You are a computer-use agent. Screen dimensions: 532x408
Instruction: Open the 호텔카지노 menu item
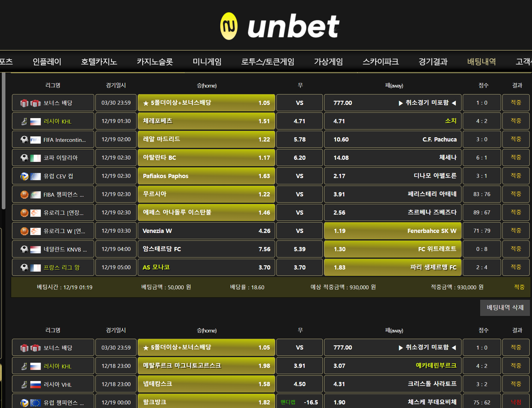tap(99, 62)
